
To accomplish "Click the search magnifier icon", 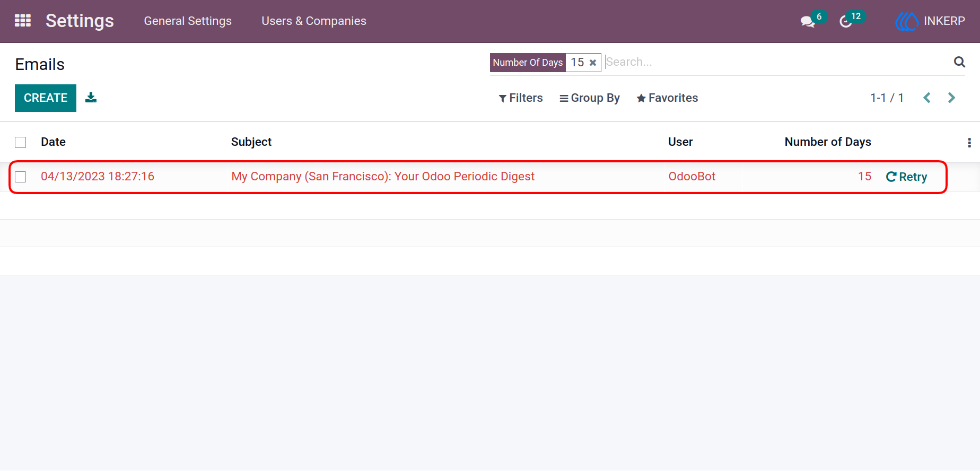I will (959, 62).
